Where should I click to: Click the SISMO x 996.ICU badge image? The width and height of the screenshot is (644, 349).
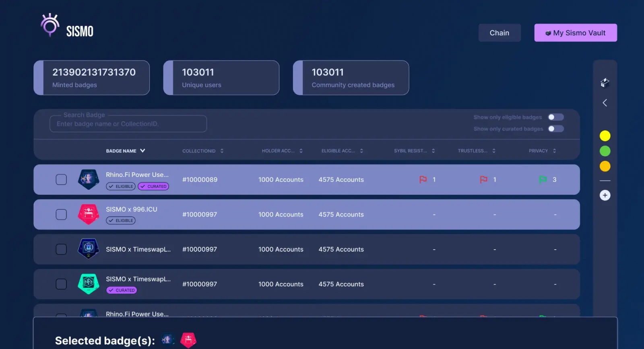[89, 214]
